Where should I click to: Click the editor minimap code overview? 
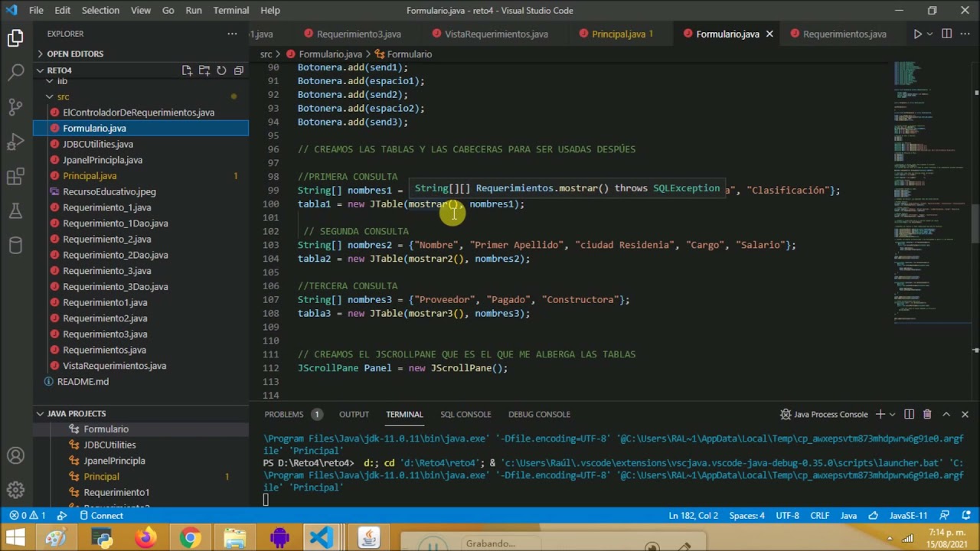931,191
